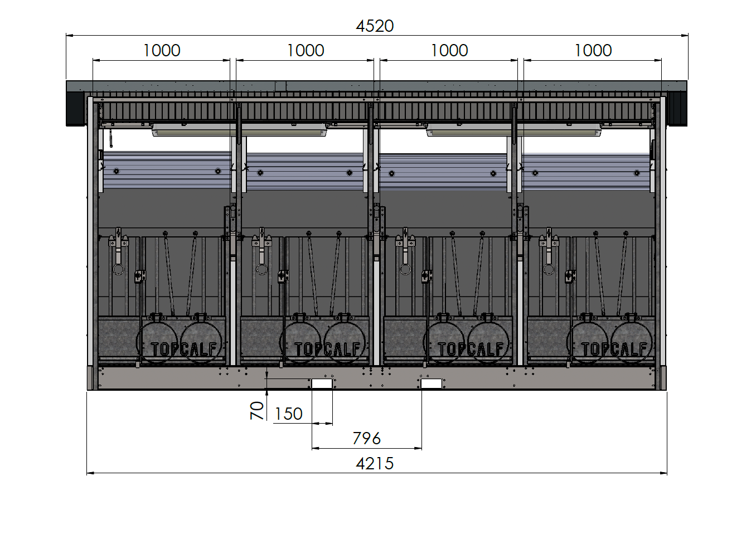Image resolution: width=756 pixels, height=534 pixels.
Task: Click the 4520 overall width dimension
Action: coord(375,26)
